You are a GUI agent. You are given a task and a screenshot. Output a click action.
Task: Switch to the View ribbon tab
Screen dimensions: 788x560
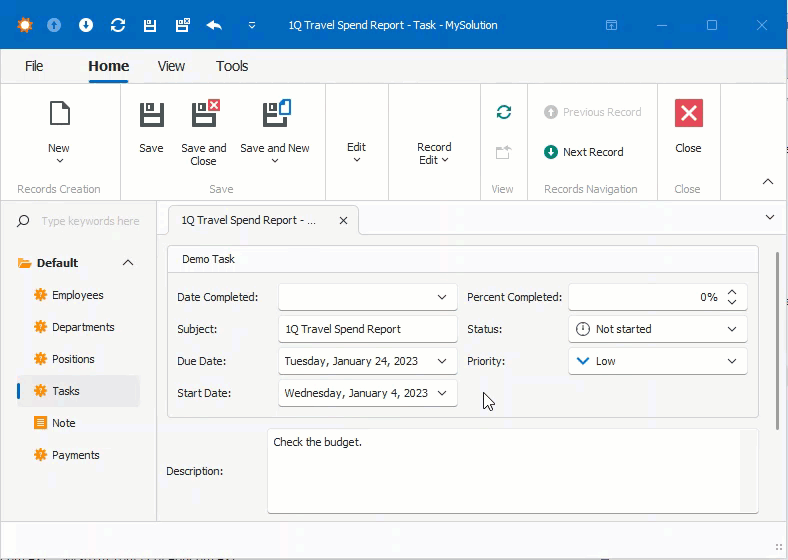[171, 66]
